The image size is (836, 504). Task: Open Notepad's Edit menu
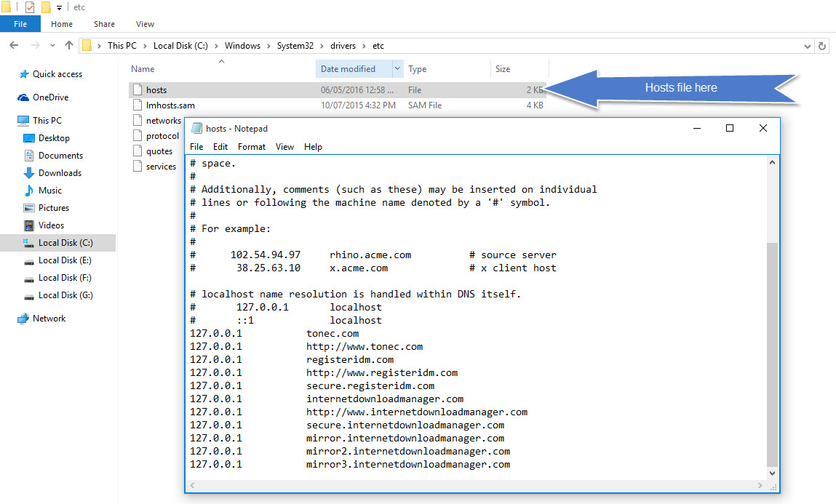220,147
